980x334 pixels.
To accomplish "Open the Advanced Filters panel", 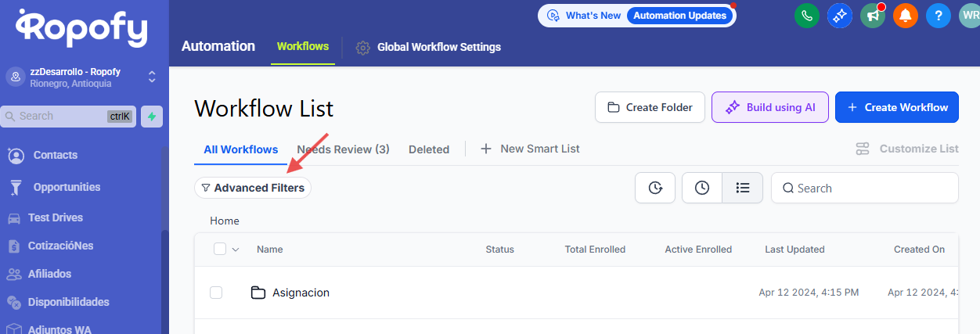I will [252, 188].
